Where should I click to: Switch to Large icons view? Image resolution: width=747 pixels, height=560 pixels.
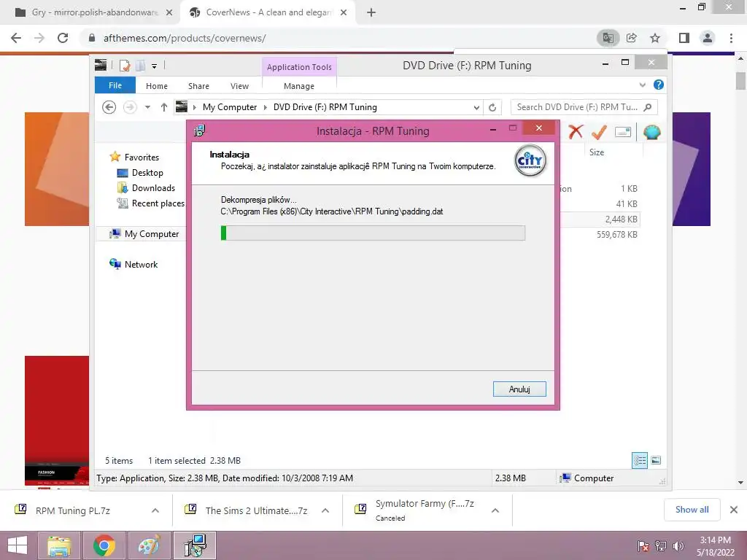[x=656, y=460]
